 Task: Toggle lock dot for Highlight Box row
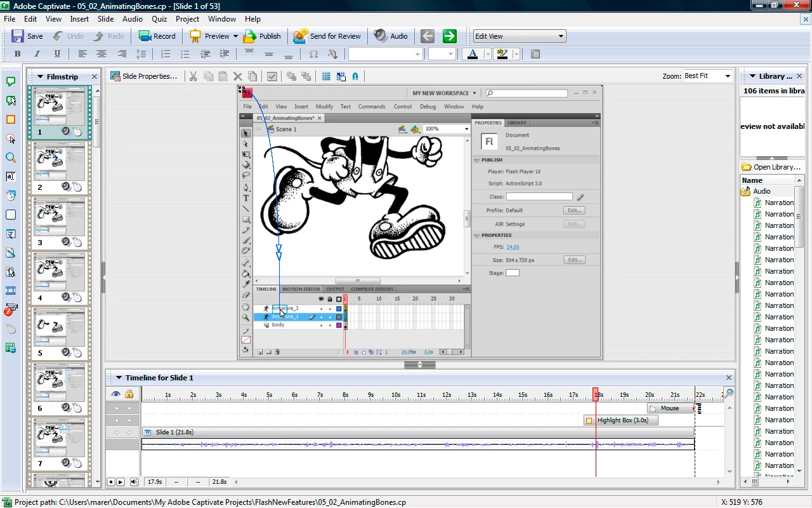coord(129,420)
